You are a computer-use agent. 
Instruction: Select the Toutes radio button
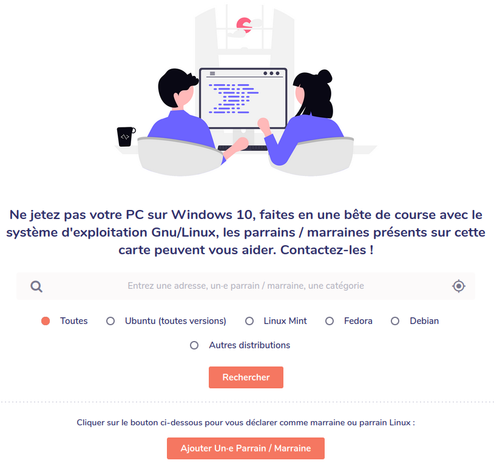45,321
